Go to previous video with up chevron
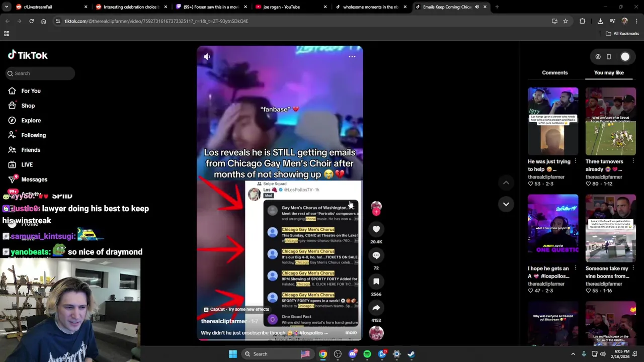The image size is (644, 362). [506, 183]
